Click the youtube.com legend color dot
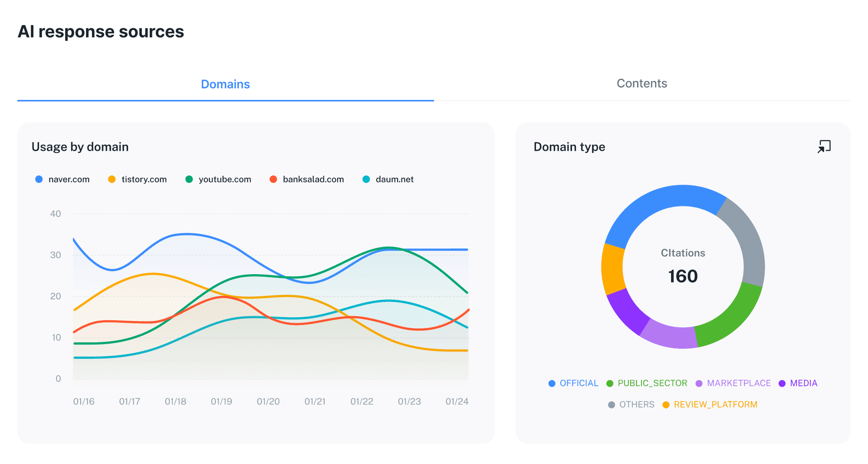The image size is (868, 464). click(x=189, y=179)
